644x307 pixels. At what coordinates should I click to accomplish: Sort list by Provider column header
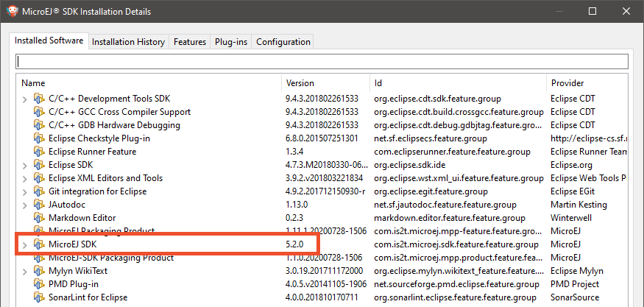point(587,83)
